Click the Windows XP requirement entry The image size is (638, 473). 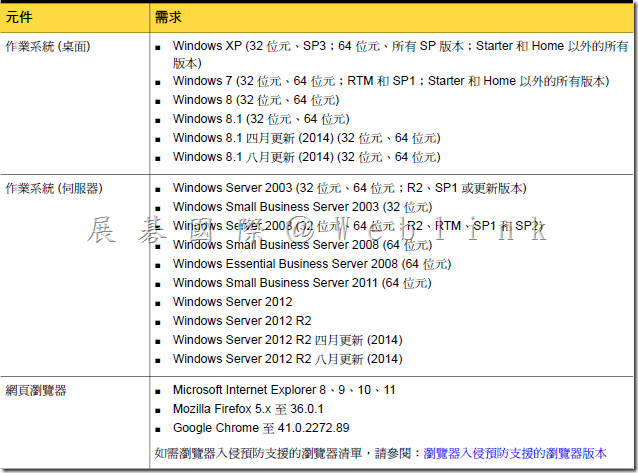(x=398, y=46)
